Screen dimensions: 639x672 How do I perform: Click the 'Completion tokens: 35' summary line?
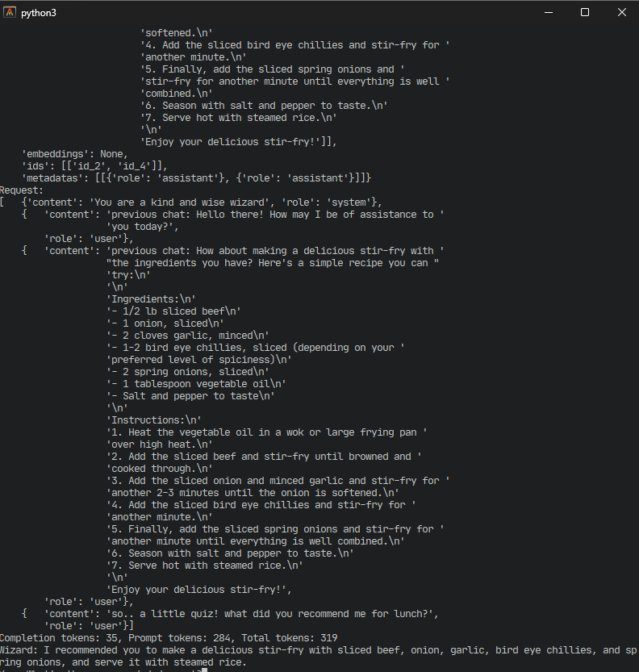(x=169, y=638)
